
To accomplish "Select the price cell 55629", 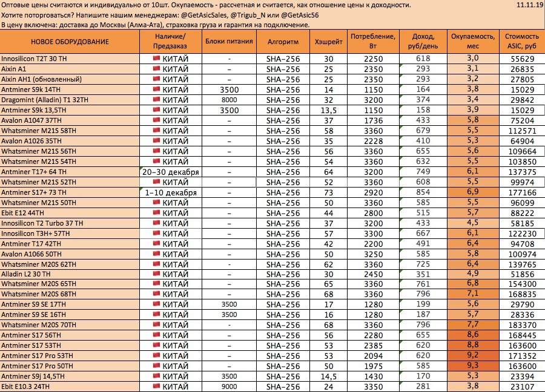I will (522, 59).
